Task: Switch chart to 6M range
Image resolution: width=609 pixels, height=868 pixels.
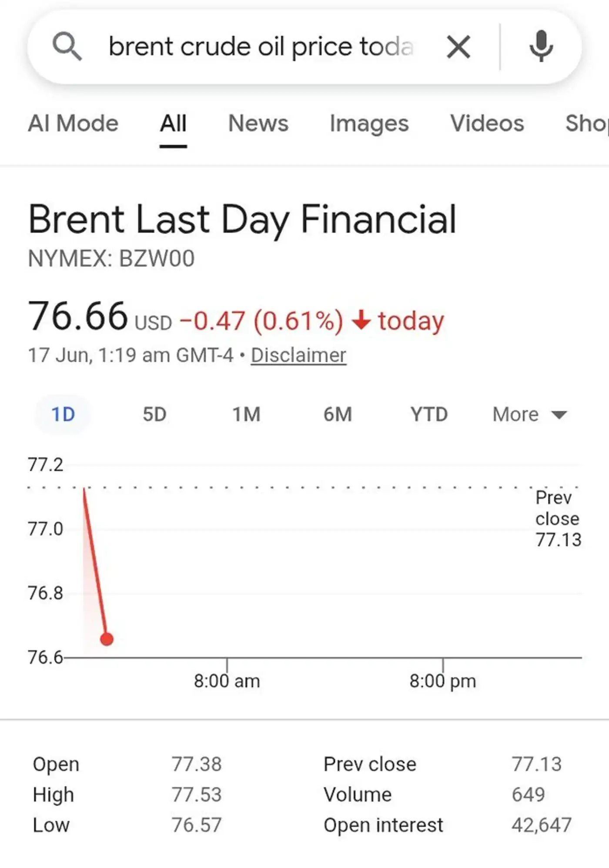Action: pos(338,414)
